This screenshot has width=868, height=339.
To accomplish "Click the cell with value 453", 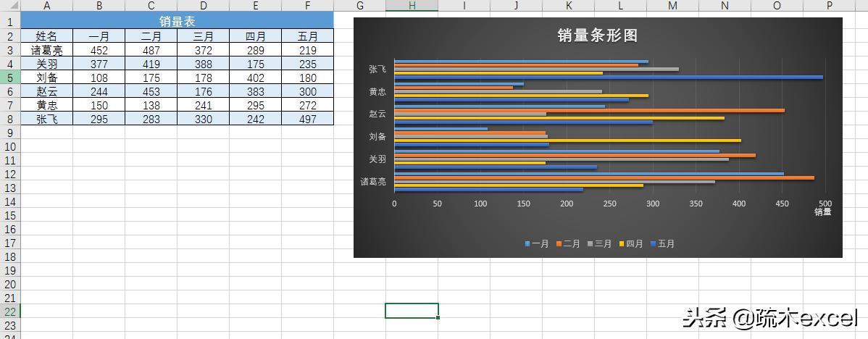I will (x=151, y=91).
